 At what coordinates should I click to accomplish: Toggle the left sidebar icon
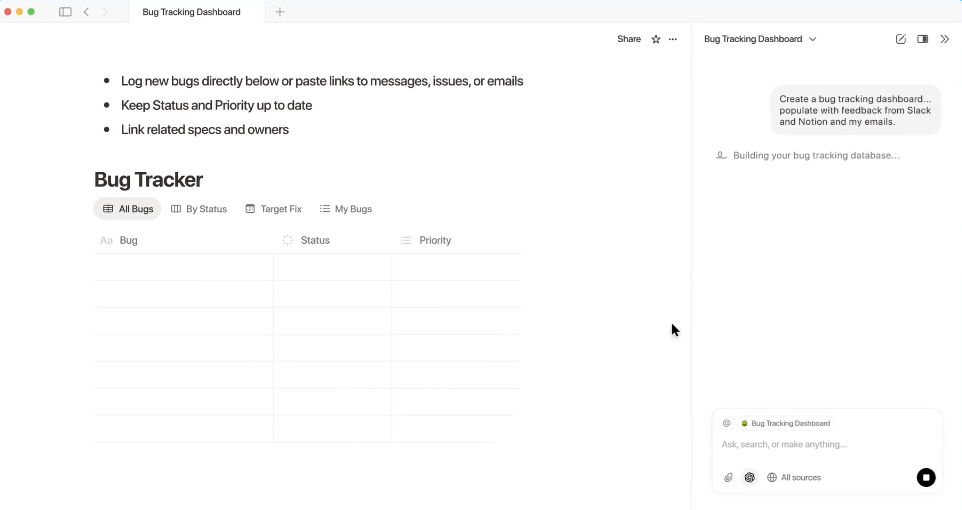point(65,12)
